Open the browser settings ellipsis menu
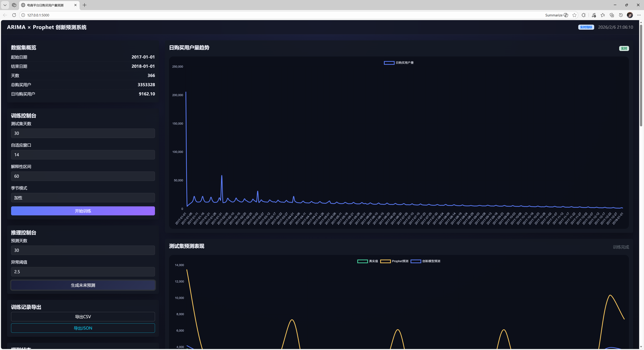Screen dimensions: 644x350 (x=639, y=15)
